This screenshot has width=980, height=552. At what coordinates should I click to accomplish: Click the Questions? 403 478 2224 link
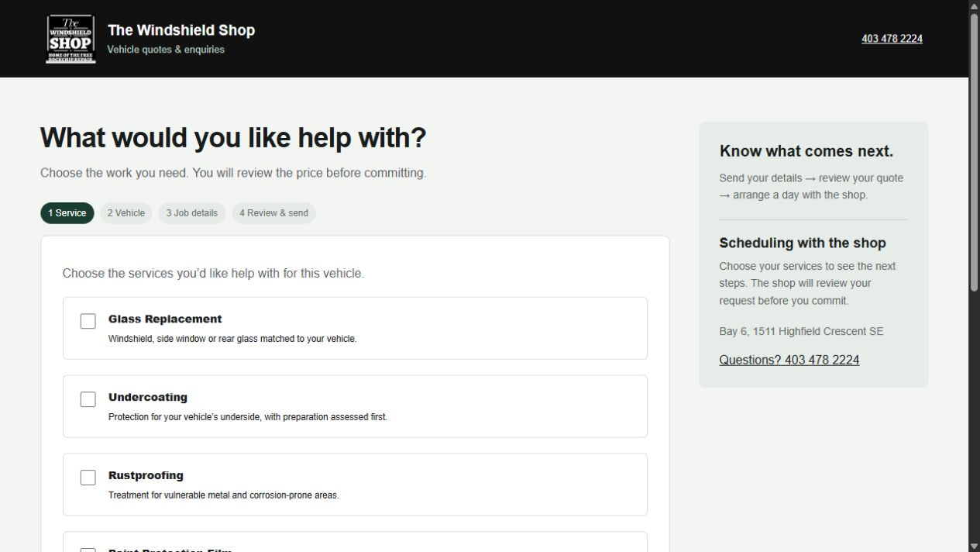[x=789, y=360]
